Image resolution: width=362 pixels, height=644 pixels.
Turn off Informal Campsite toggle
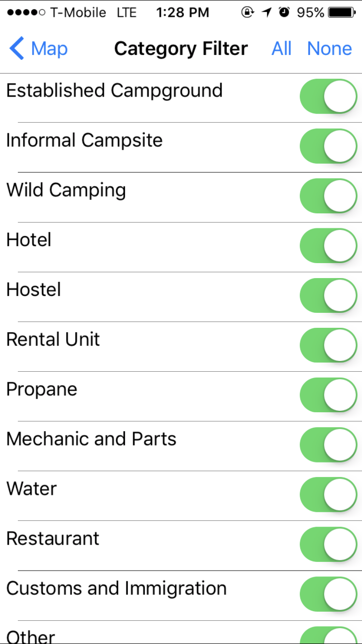click(328, 146)
